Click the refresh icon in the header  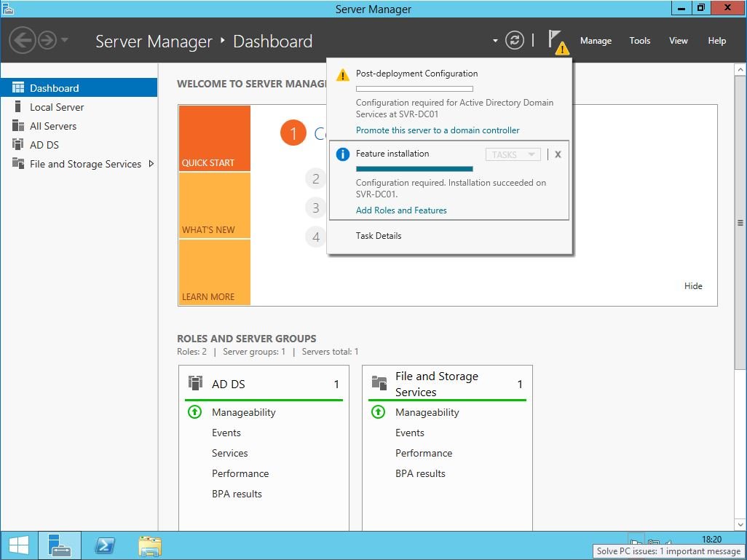tap(515, 41)
